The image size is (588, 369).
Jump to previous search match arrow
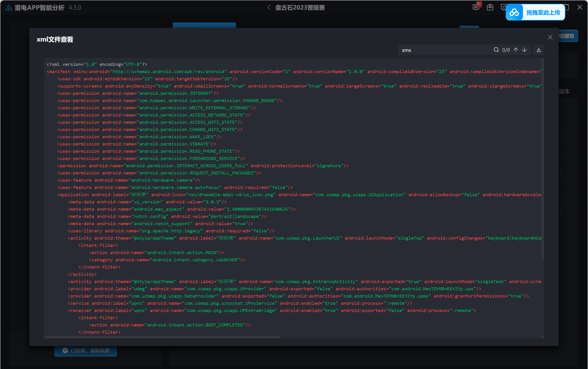pyautogui.click(x=516, y=50)
